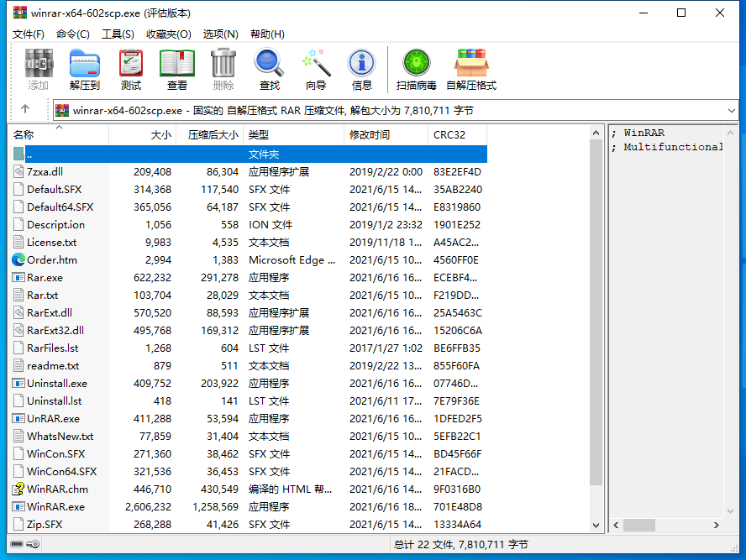746x560 pixels.
Task: Select the readme.txt file name
Action: (x=53, y=365)
